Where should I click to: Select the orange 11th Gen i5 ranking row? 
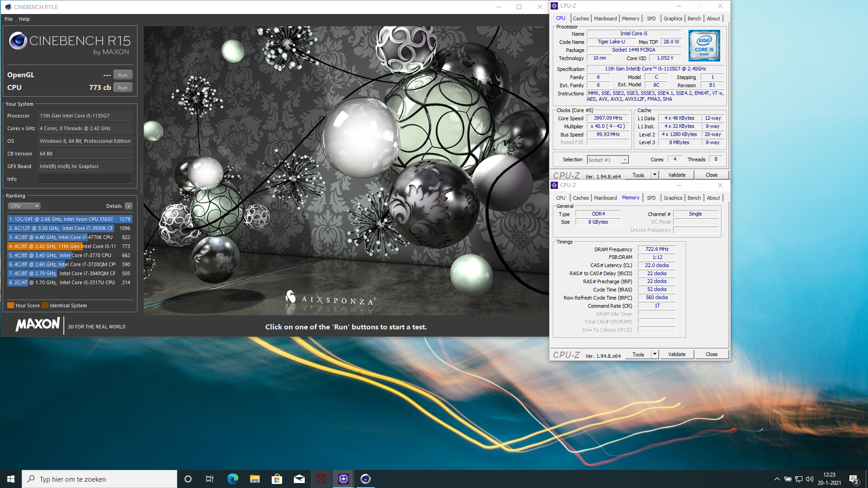pos(70,246)
